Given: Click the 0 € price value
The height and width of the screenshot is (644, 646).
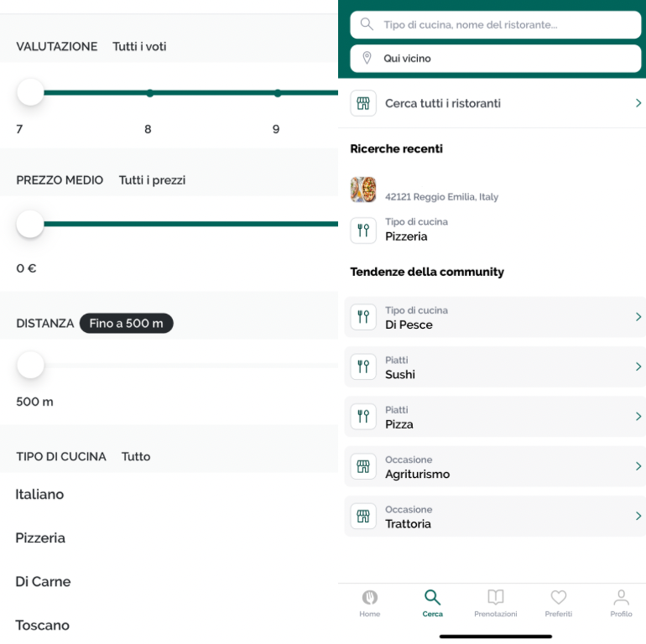Looking at the screenshot, I should point(26,268).
